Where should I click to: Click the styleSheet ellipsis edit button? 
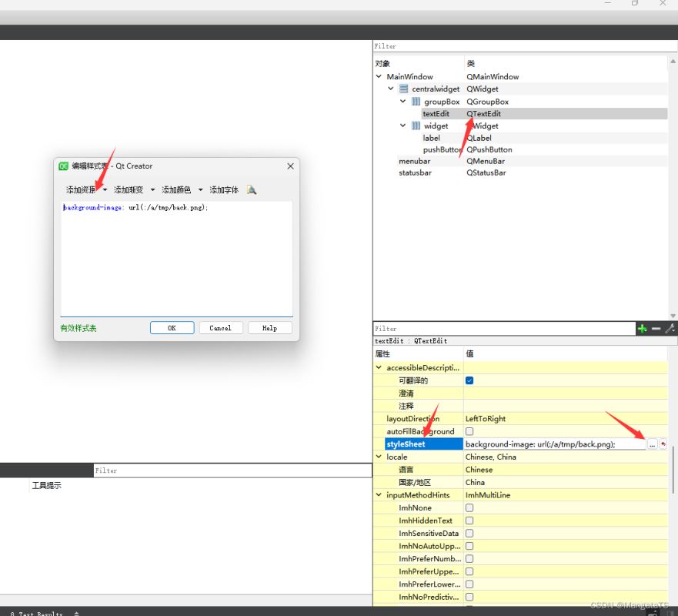[652, 444]
